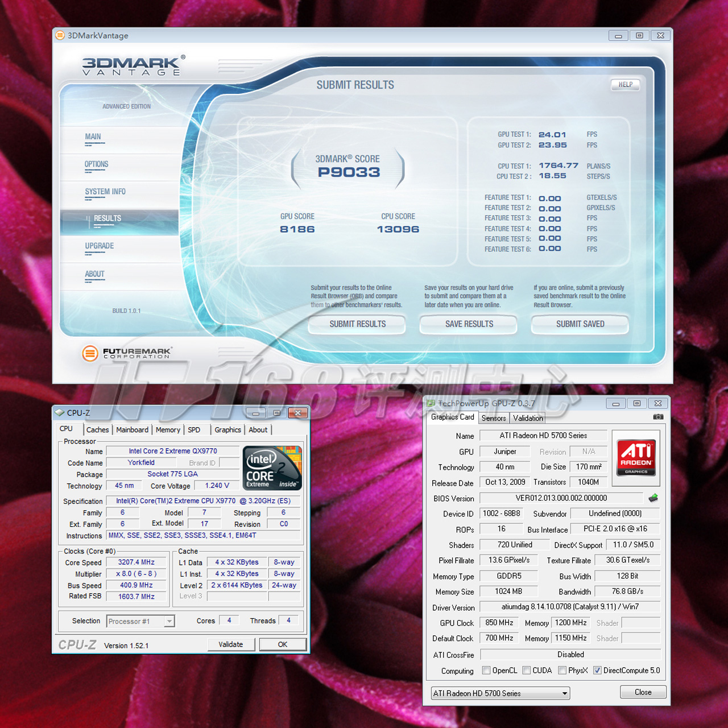Image resolution: width=728 pixels, height=728 pixels.
Task: Click the ATI CrossFire Disabled field
Action: pos(570,655)
